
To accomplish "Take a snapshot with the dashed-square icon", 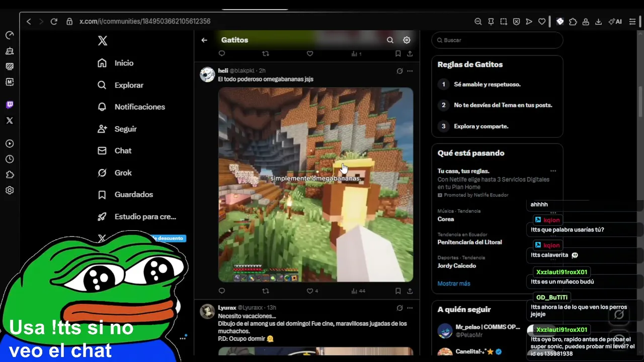I will click(x=504, y=22).
